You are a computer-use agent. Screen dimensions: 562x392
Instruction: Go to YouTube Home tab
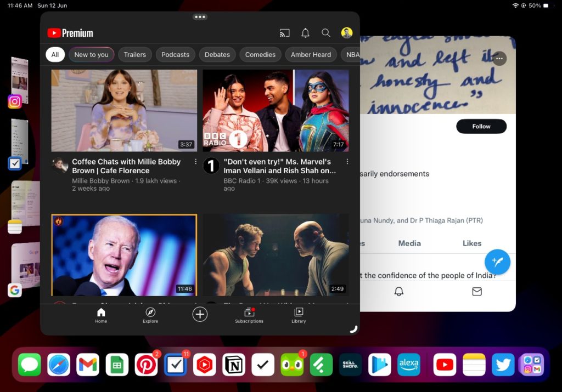[x=101, y=315]
